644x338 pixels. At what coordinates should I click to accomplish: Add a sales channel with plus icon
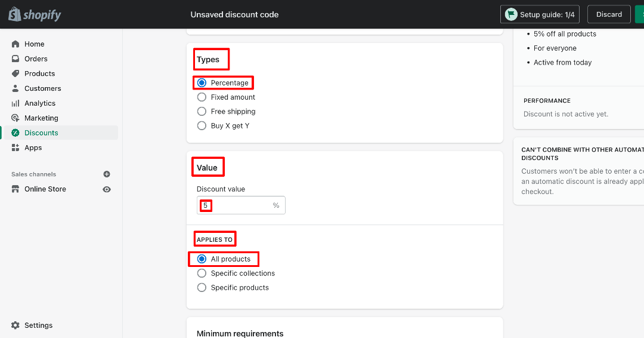pos(107,174)
